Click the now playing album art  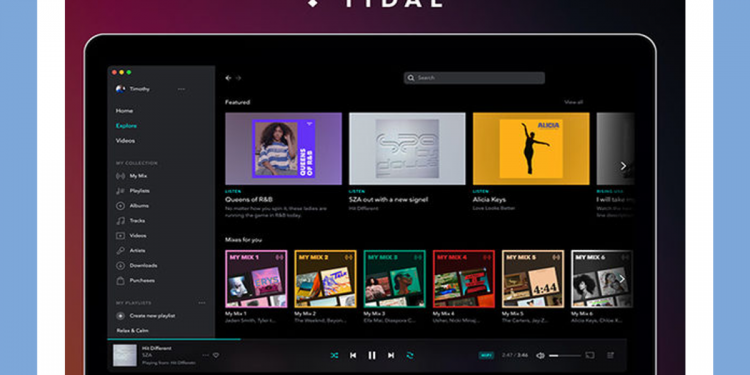tap(125, 355)
